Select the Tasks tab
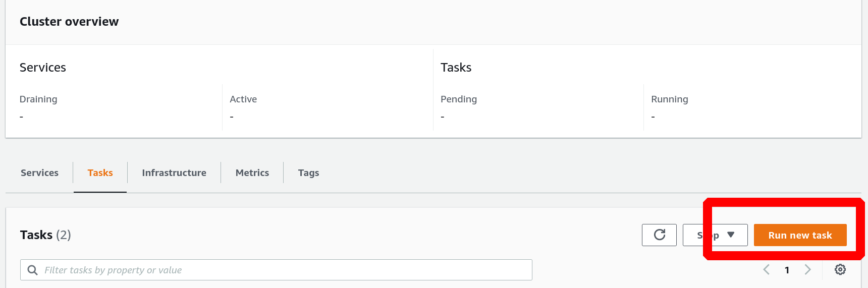 [x=100, y=173]
